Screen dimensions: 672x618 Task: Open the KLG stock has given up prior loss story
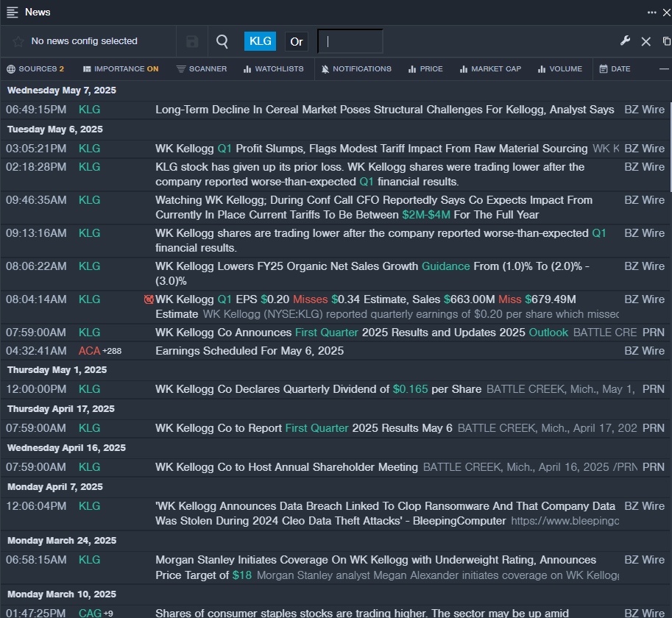click(x=369, y=174)
